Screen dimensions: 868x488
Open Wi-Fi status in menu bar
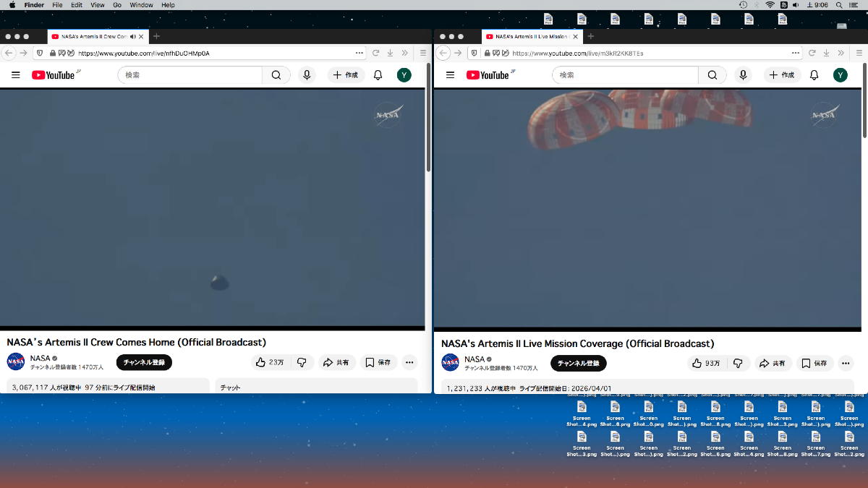click(x=770, y=5)
